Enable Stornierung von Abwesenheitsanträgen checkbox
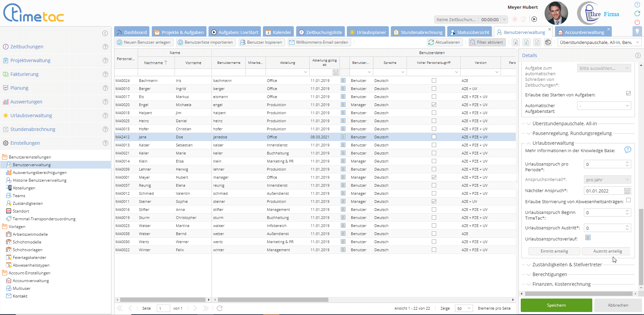Viewport: 644px width, 315px height. [628, 200]
